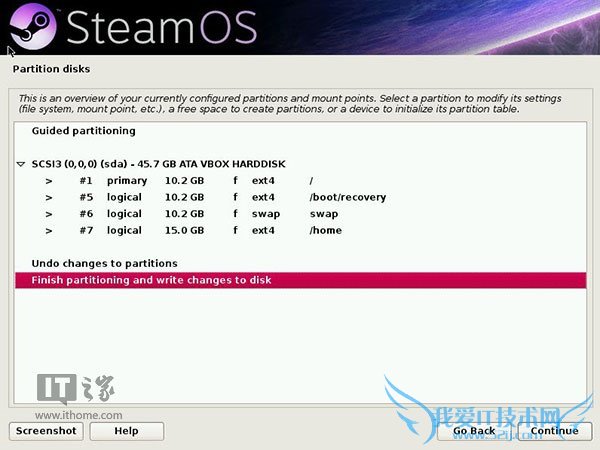The image size is (600, 450).
Task: Select the SCSI3 (0,0,0) (sda) disk entry
Action: point(300,164)
